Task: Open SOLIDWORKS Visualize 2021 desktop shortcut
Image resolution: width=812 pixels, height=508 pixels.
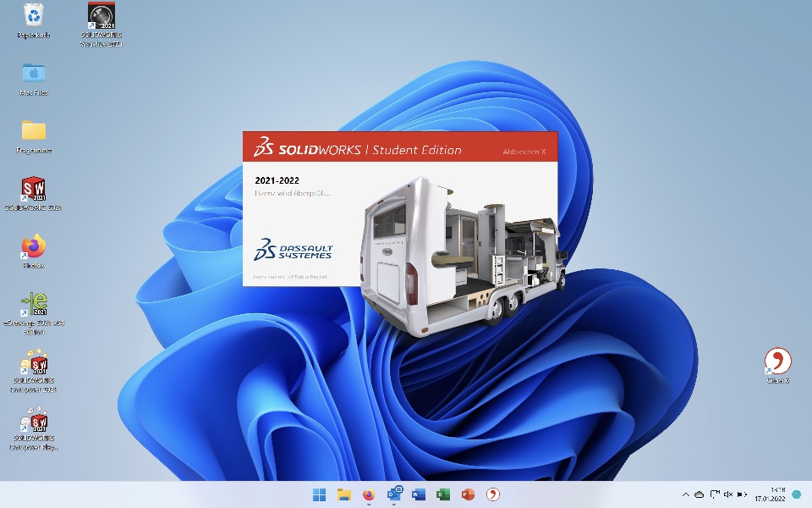Action: point(101,25)
